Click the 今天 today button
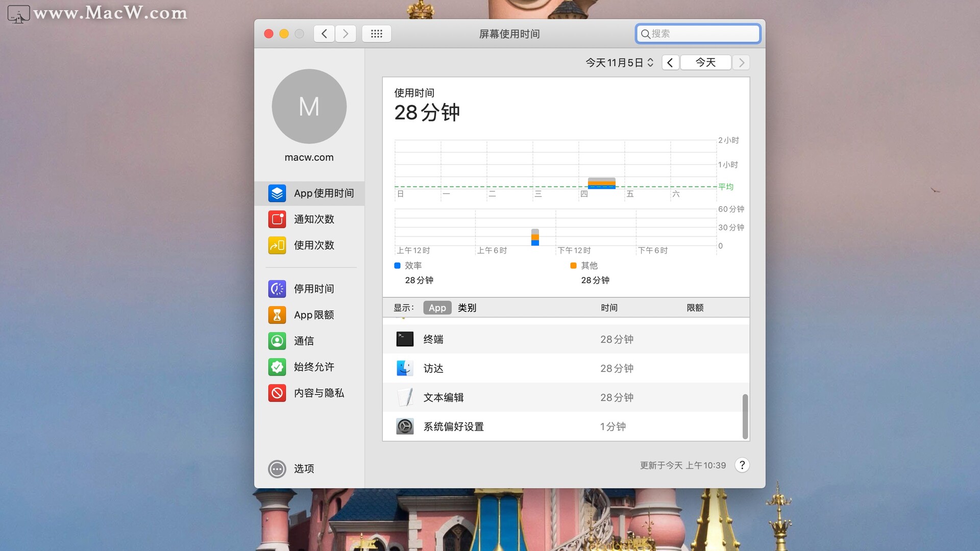This screenshot has width=980, height=551. [x=705, y=62]
